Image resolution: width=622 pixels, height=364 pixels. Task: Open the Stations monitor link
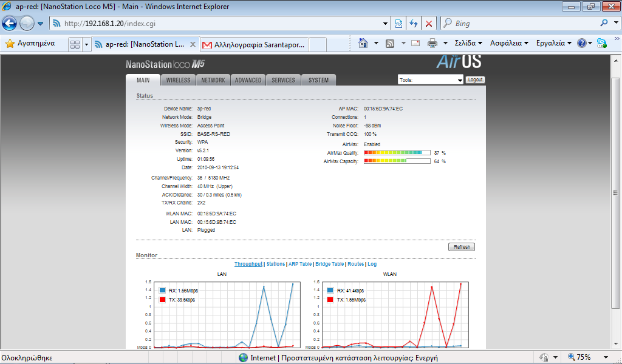coord(275,265)
